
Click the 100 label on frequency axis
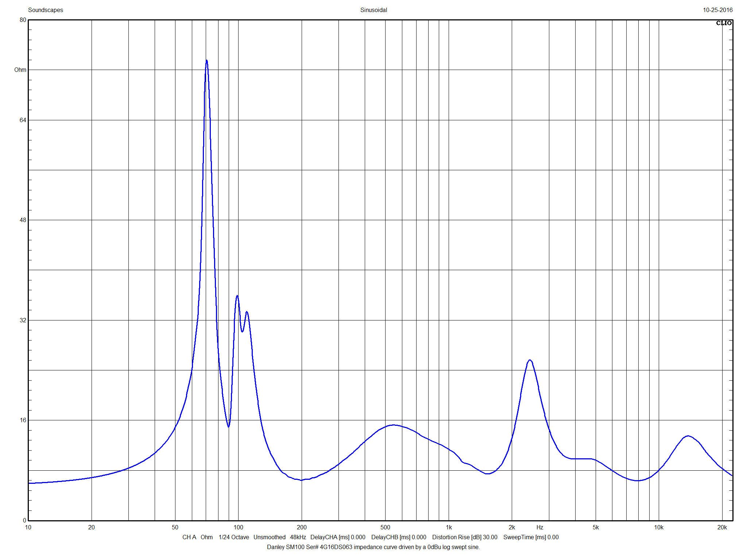point(238,527)
